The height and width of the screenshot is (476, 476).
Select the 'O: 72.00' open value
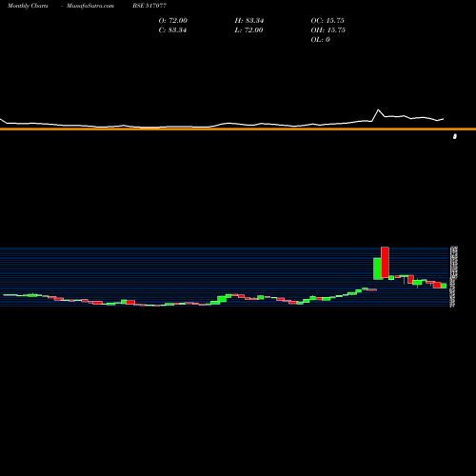[x=173, y=21]
